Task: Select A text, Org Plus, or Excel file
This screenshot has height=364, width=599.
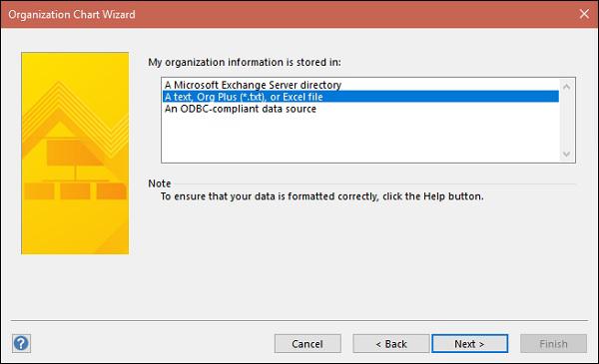Action: (x=360, y=97)
